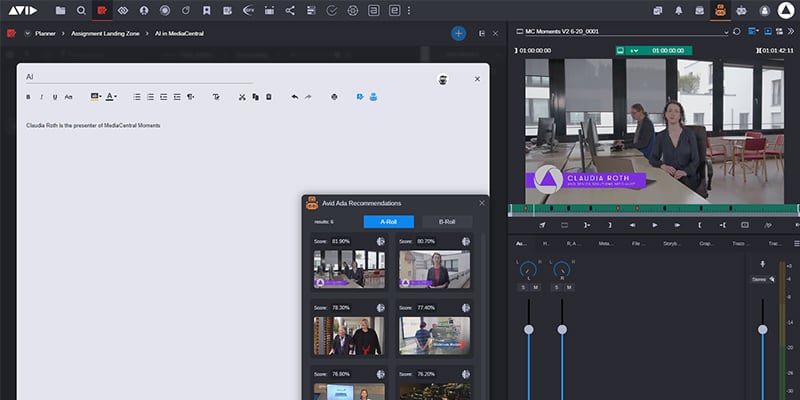Image resolution: width=800 pixels, height=400 pixels.
Task: Open the paragraph direction dropdown
Action: coord(190,97)
